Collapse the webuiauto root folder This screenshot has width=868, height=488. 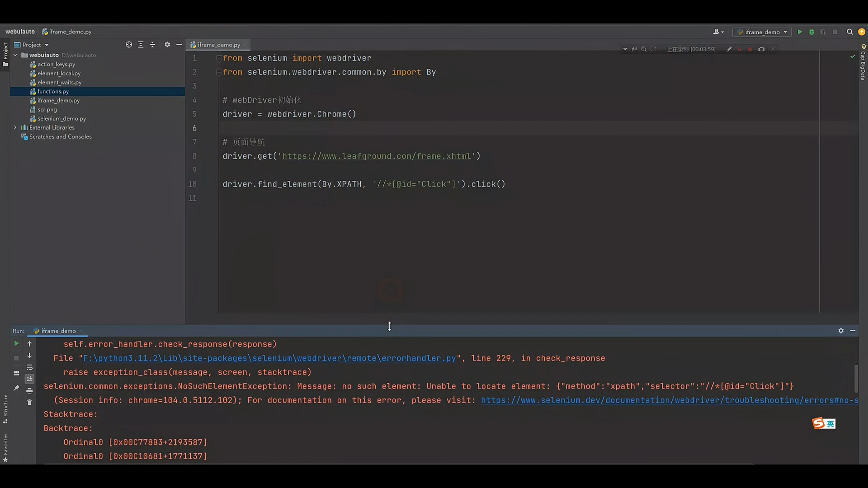click(15, 55)
